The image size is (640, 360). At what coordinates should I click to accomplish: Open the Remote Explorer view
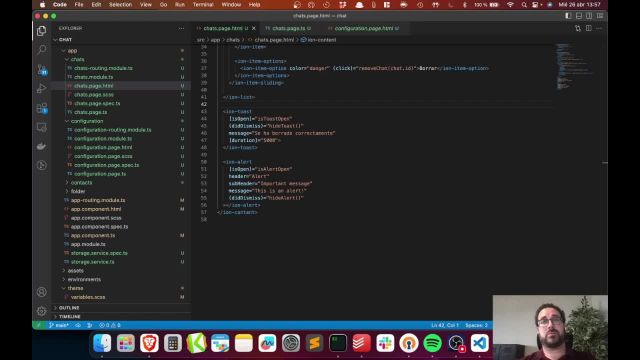tap(41, 127)
